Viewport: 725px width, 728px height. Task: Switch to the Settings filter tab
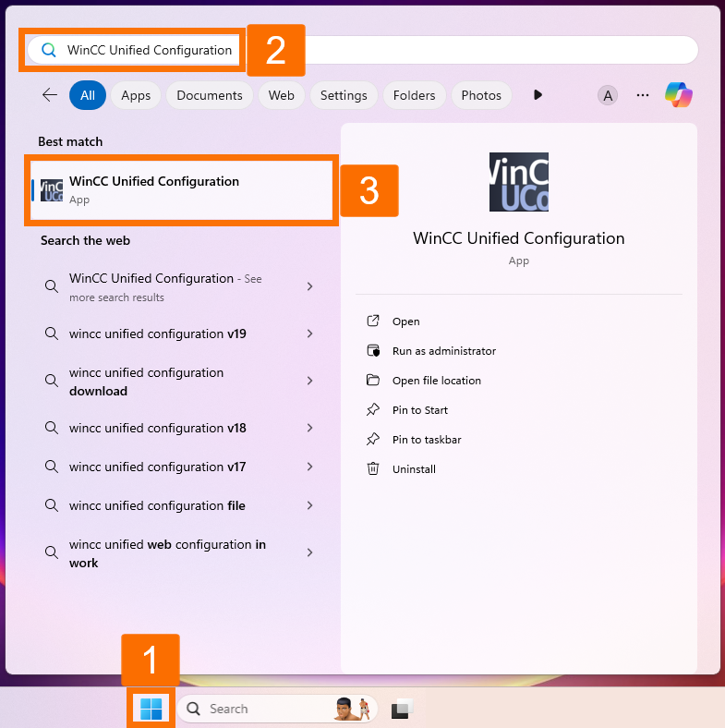tap(344, 95)
